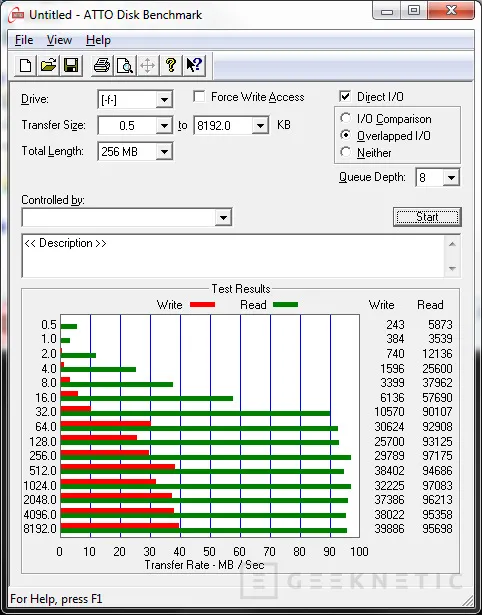Click the ATTO app icon in title bar

16,15
